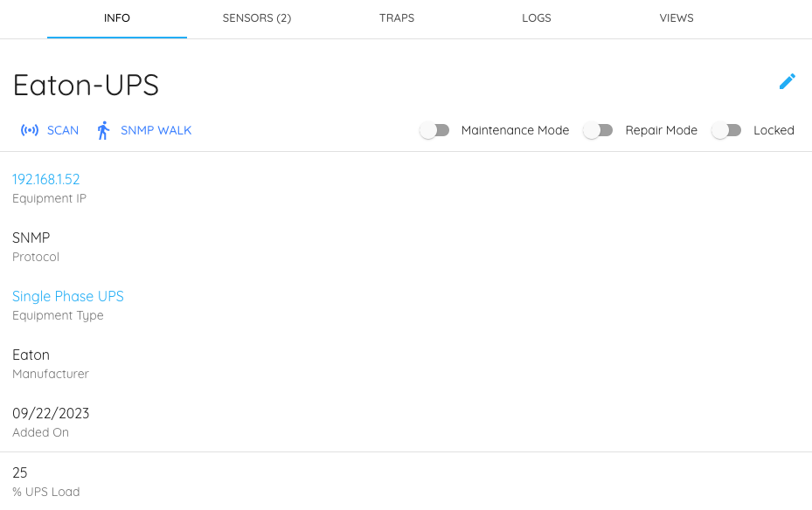Switch to the SENSORS (2) tab
The image size is (812, 510).
[257, 18]
